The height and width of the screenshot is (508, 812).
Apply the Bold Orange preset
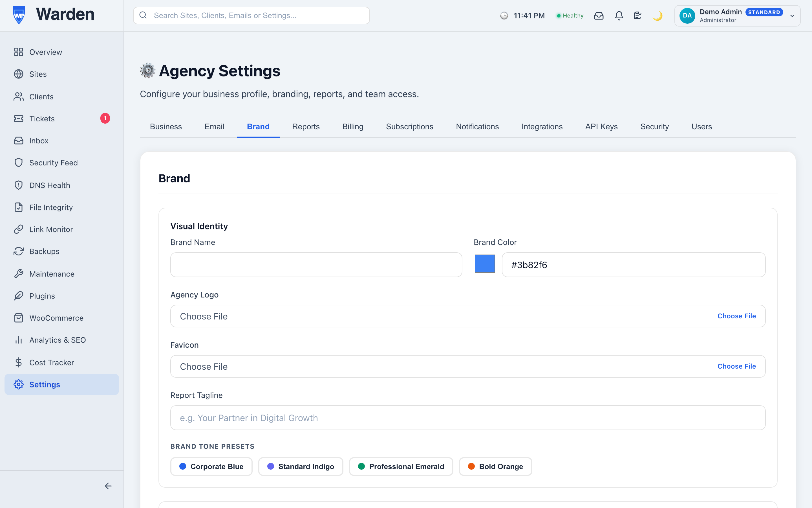click(495, 466)
